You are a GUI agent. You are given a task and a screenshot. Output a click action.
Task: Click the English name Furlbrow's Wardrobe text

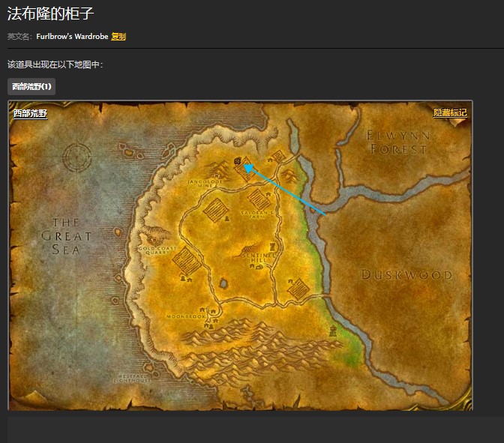tap(72, 36)
